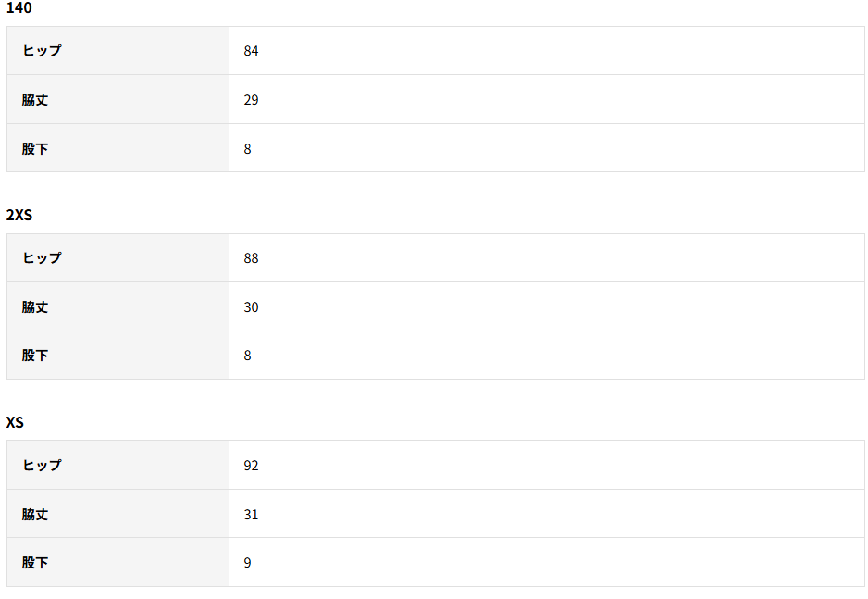The height and width of the screenshot is (599, 868).
Task: Select the 脇丈 label under size 2XS
Action: click(35, 307)
